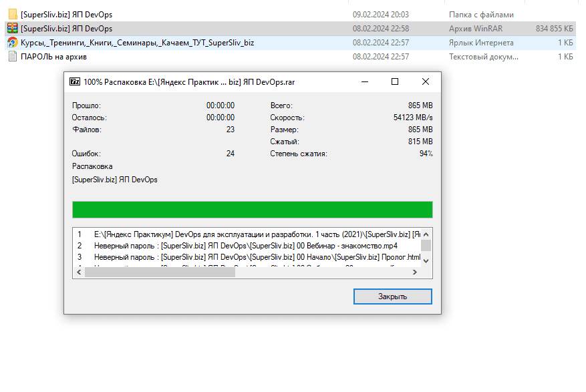
Task: Click the ПАРОЛЬ на архив text document icon
Action: pyautogui.click(x=12, y=57)
